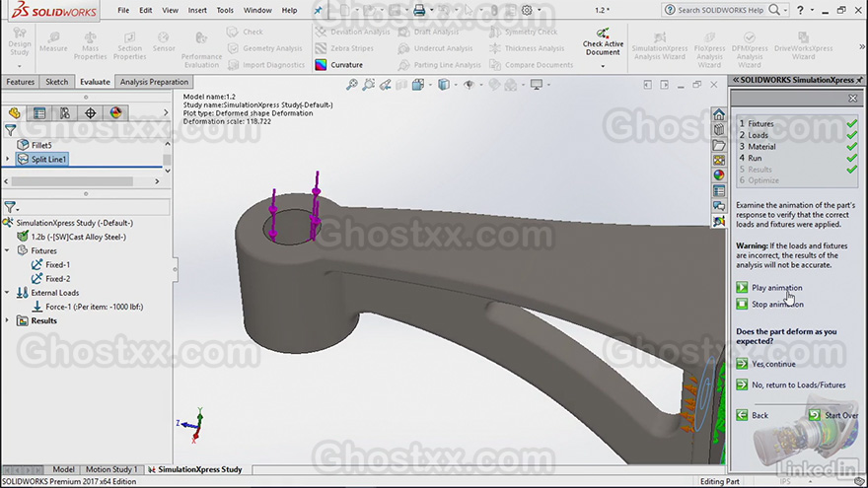Open the File menu
Screen dimensions: 868x488
click(123, 10)
